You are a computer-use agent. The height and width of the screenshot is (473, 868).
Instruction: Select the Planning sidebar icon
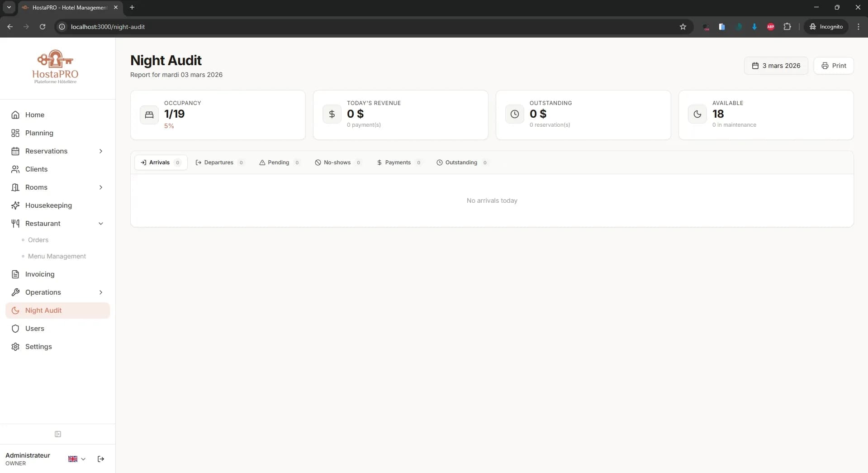click(x=15, y=133)
